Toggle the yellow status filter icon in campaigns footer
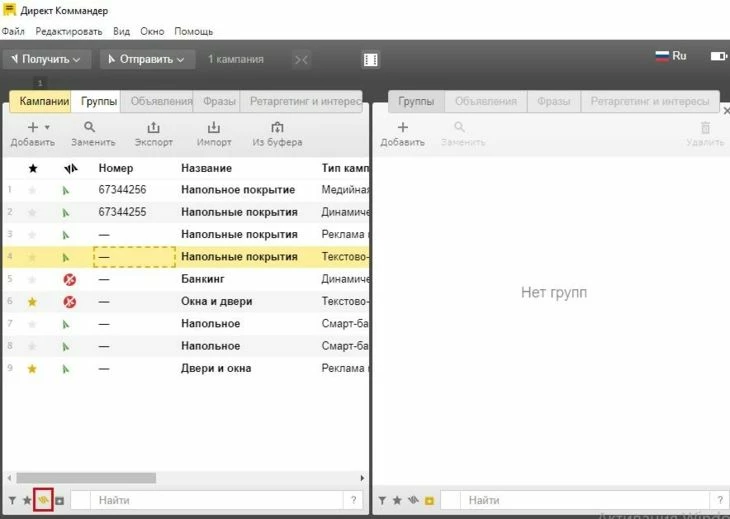 [x=43, y=500]
